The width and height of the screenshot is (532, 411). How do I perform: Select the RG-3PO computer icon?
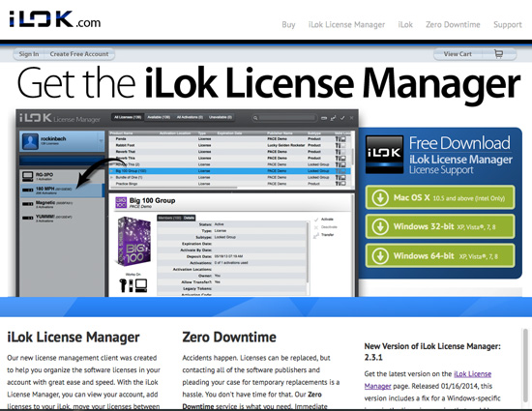27,176
